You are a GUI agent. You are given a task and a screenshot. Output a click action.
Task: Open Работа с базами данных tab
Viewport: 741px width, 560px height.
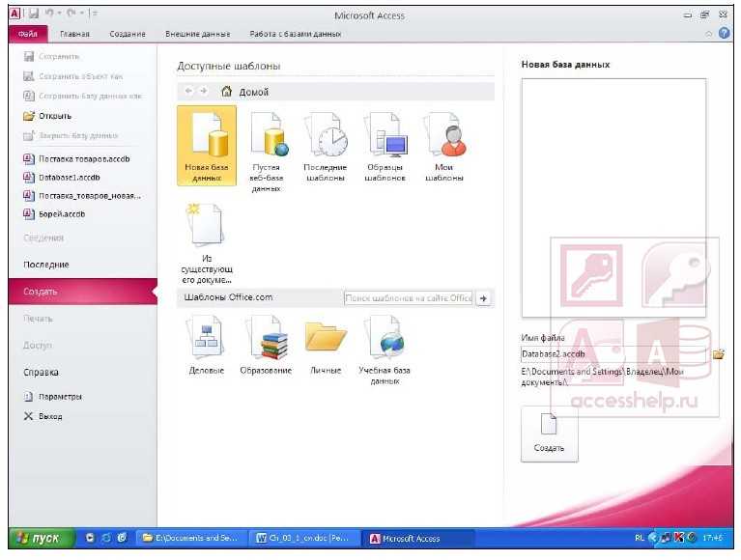(296, 34)
